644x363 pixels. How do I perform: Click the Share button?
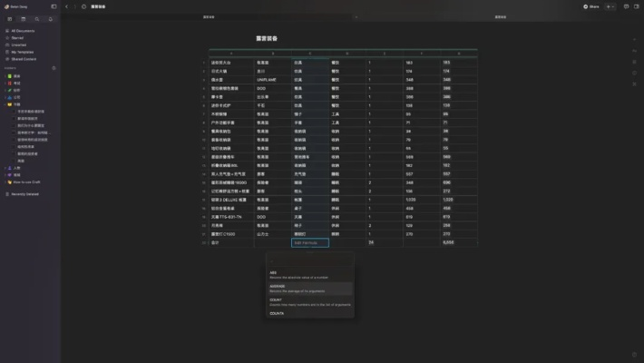[x=591, y=6]
